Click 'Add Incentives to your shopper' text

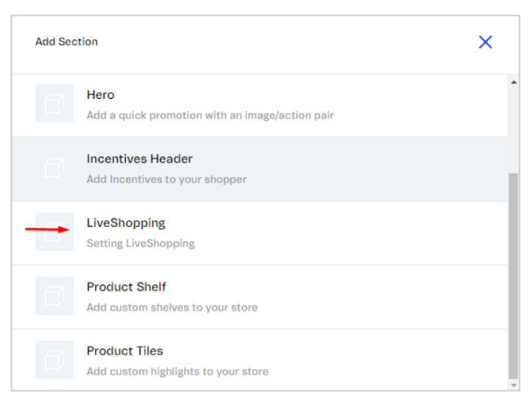[166, 179]
